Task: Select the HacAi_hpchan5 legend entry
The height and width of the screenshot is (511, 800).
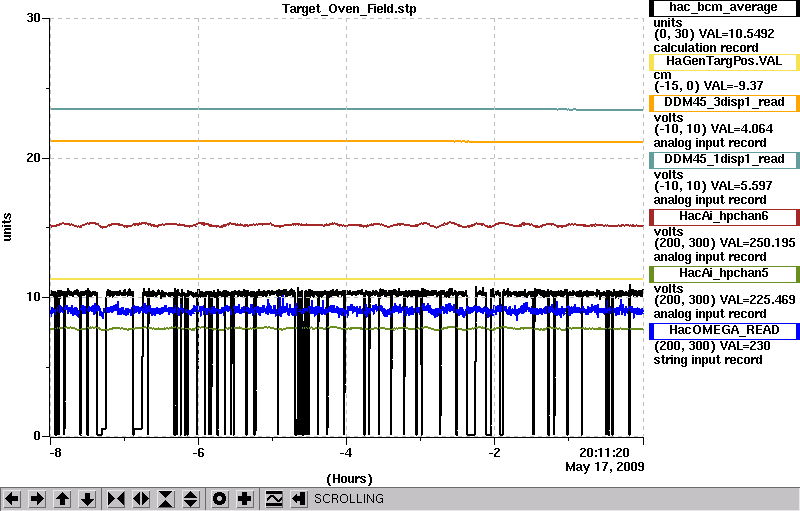Action: (724, 274)
